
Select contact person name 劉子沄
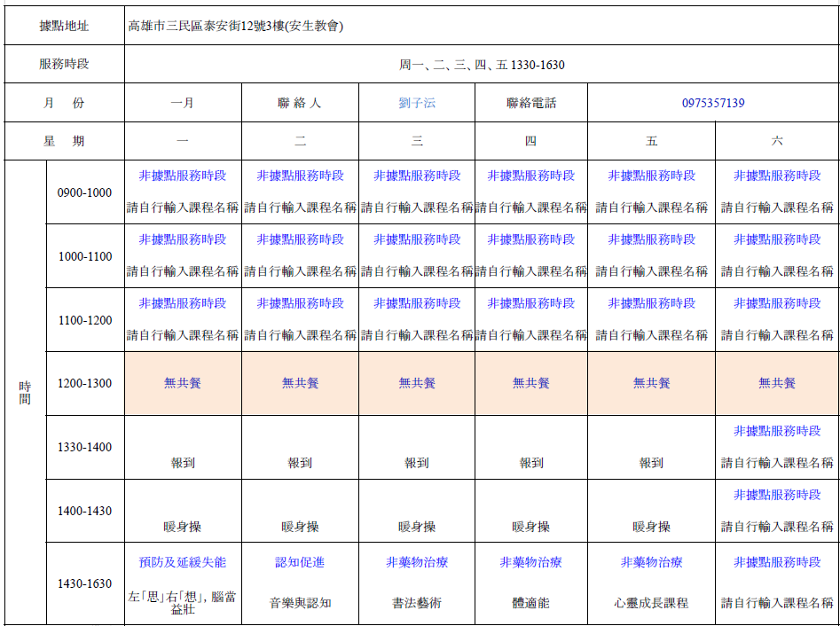pos(417,103)
